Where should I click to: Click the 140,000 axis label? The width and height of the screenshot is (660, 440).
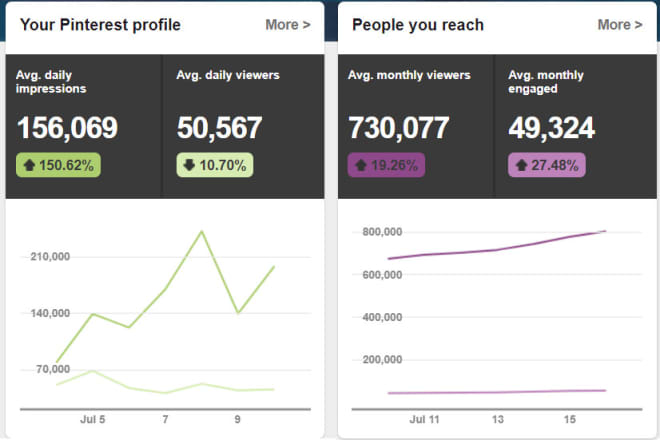[x=50, y=313]
